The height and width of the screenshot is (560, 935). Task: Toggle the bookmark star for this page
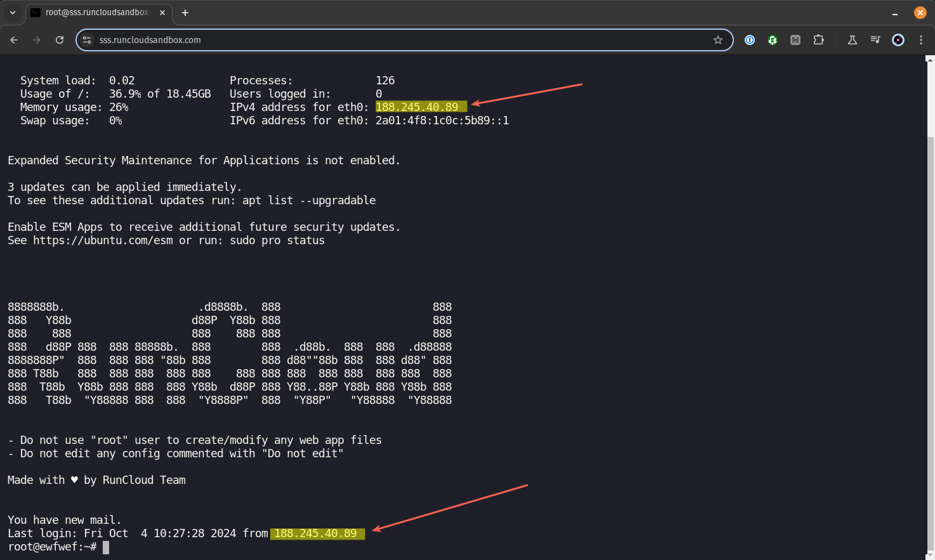click(718, 39)
